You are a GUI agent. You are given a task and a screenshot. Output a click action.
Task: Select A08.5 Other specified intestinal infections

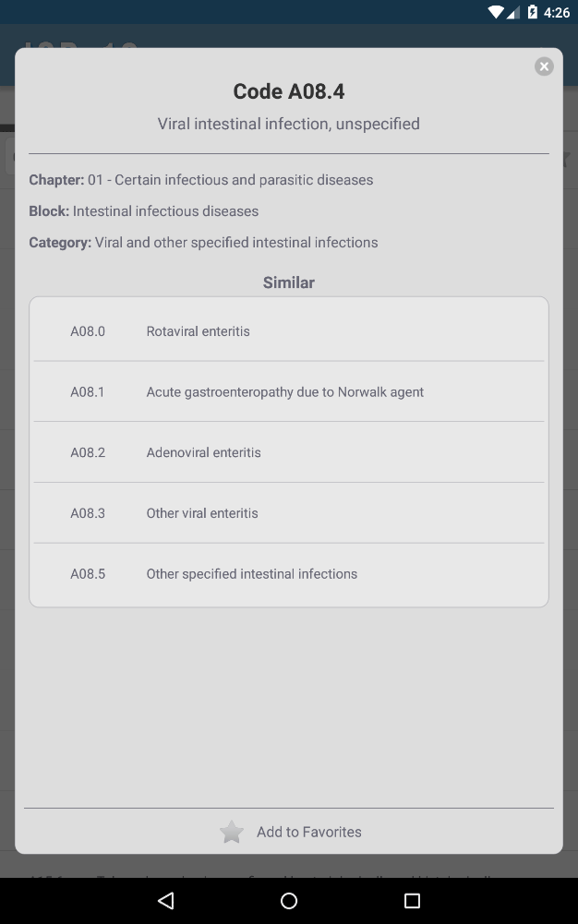288,574
